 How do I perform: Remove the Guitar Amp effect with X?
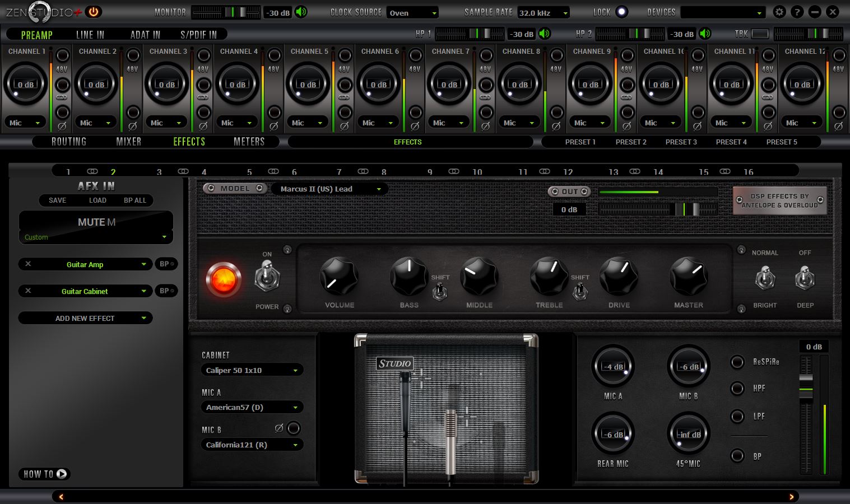pos(28,264)
